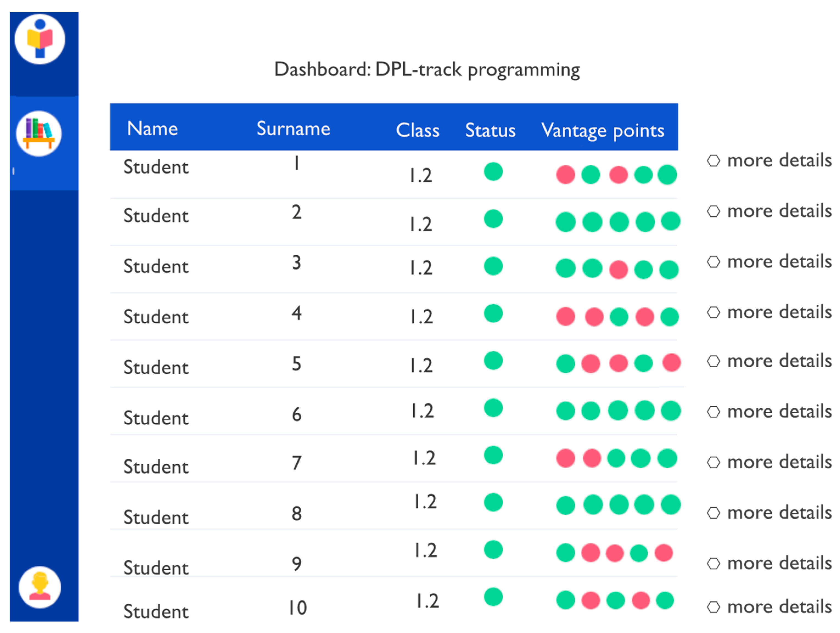Screen dimensions: 840x633
Task: Click Student 7's first red vantage dot
Action: pyautogui.click(x=566, y=458)
